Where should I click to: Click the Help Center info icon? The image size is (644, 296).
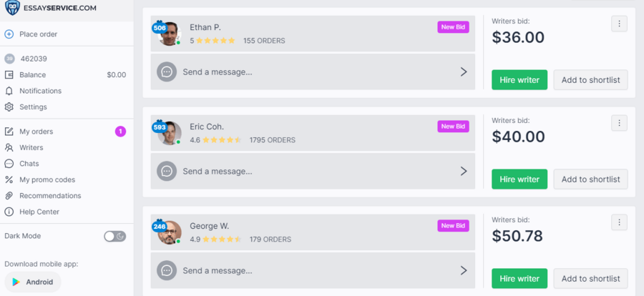coord(9,212)
